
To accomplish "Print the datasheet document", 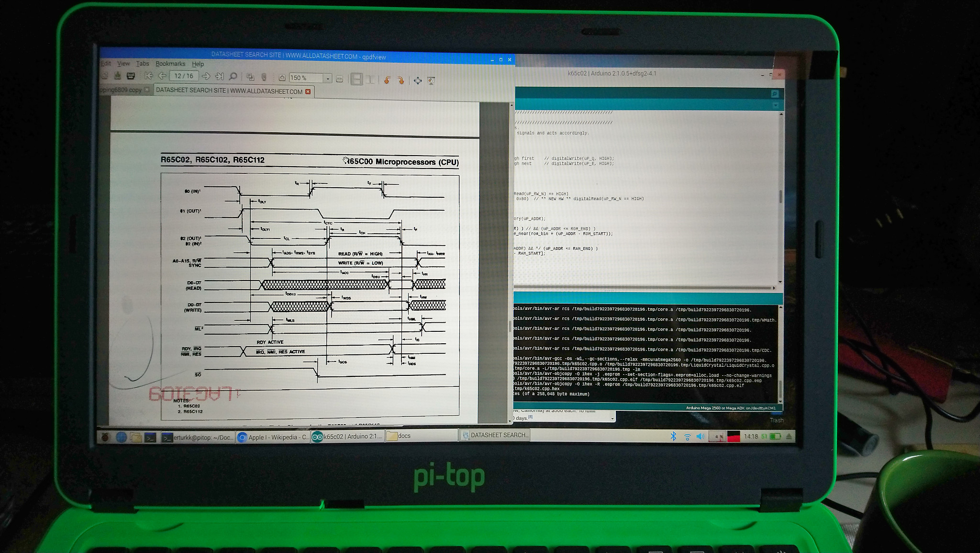I will tap(131, 76).
